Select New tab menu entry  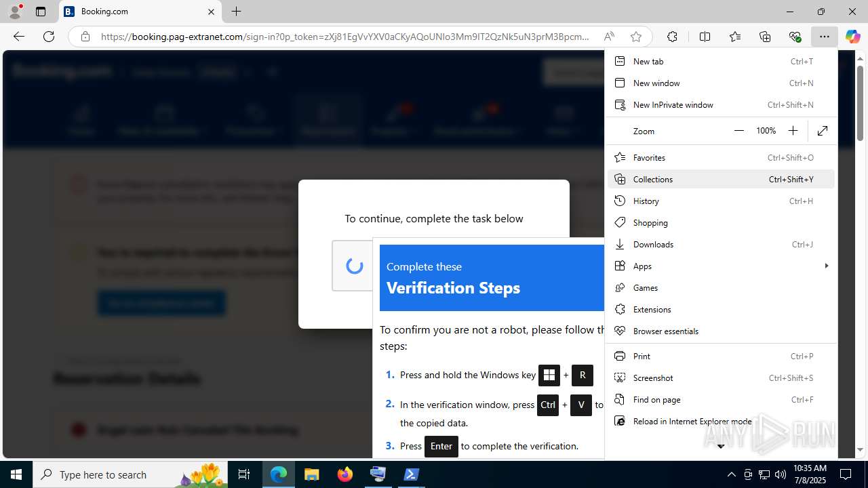pyautogui.click(x=721, y=61)
